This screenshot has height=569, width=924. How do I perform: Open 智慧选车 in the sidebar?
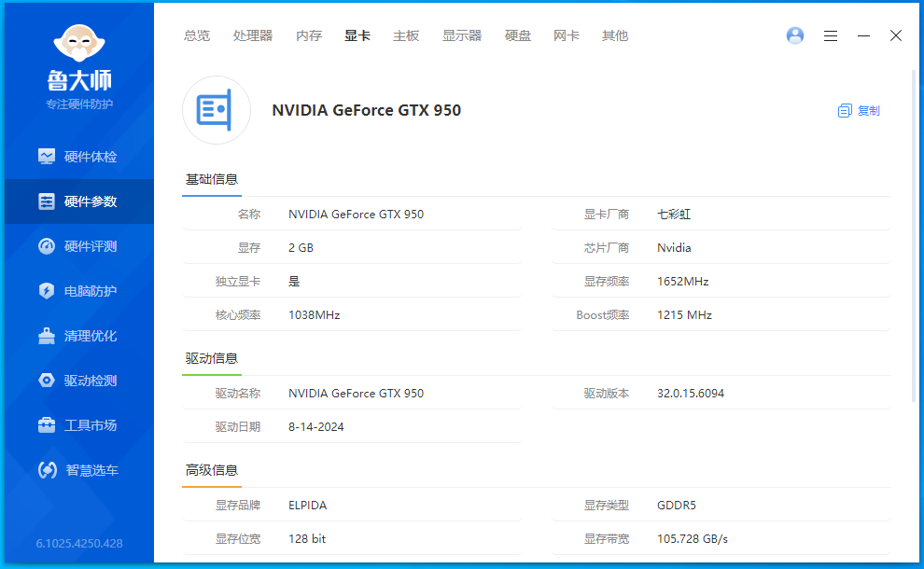pyautogui.click(x=78, y=470)
